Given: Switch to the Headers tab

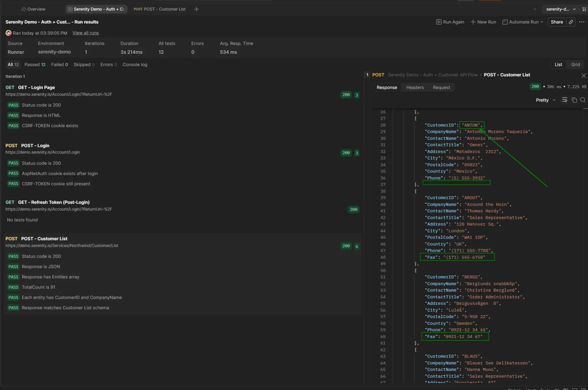Looking at the screenshot, I should pos(415,87).
